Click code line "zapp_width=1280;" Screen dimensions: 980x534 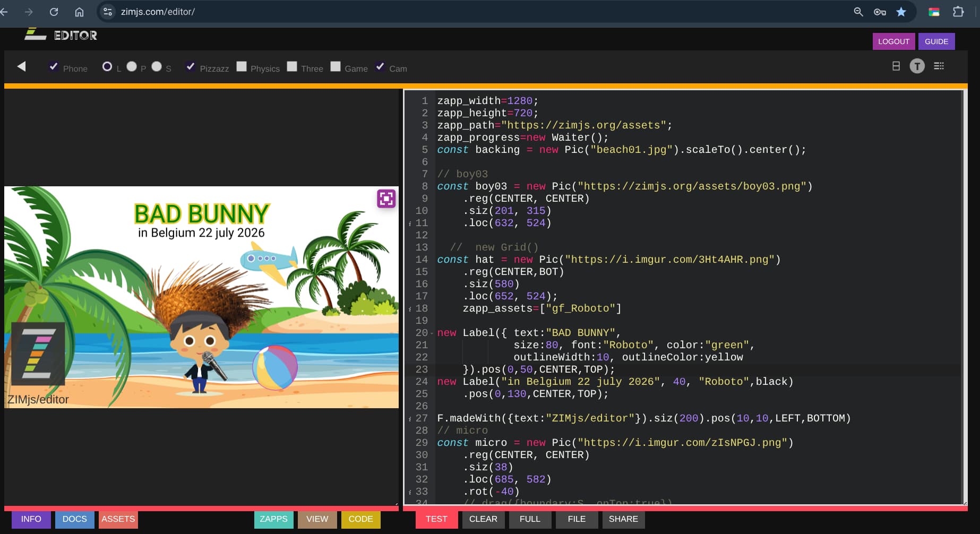(487, 101)
